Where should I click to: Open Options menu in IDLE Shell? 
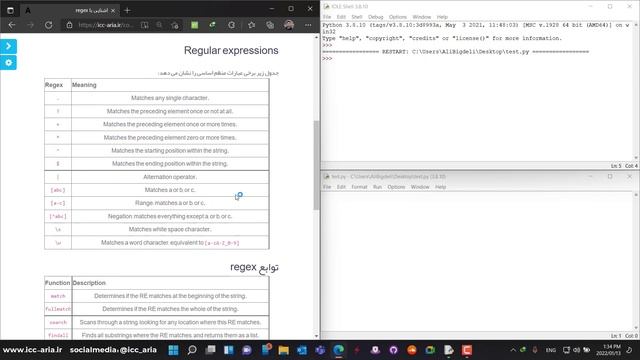pos(398,17)
